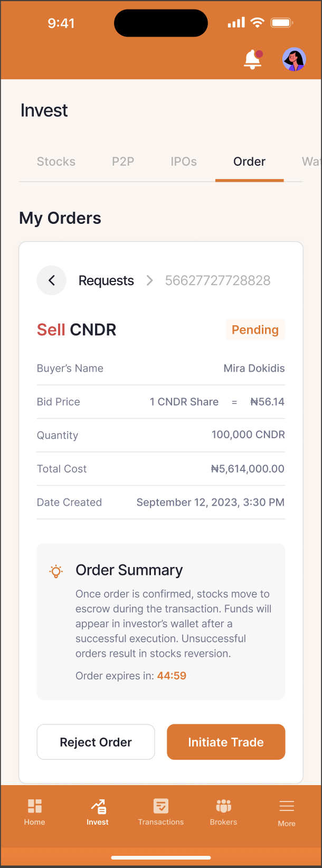Tap the Home icon in bottom navigation
The image size is (322, 868).
point(35,806)
